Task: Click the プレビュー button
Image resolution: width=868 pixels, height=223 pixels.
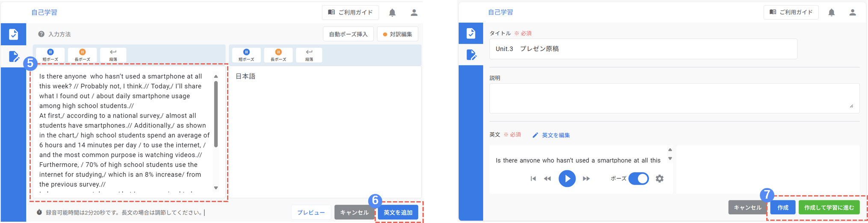Action: tap(311, 212)
